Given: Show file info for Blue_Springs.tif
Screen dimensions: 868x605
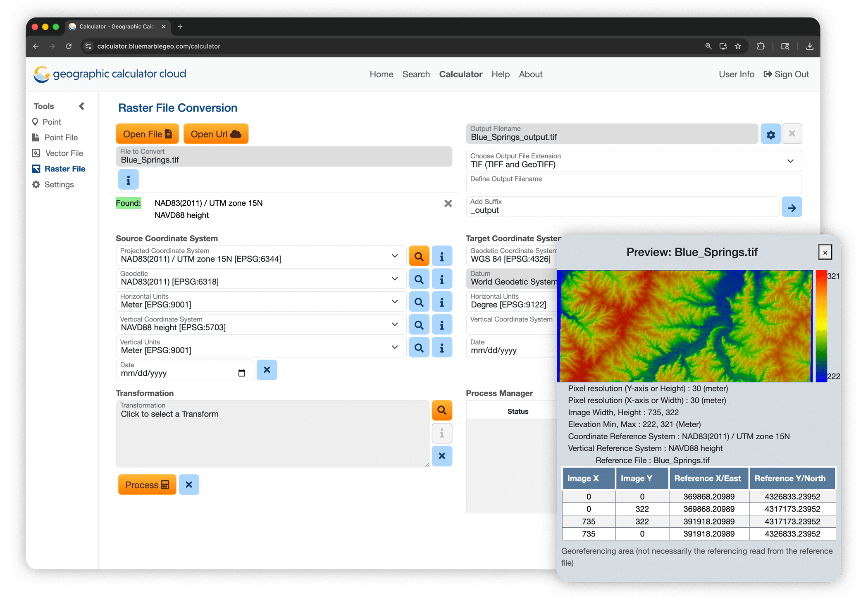Looking at the screenshot, I should pyautogui.click(x=128, y=179).
